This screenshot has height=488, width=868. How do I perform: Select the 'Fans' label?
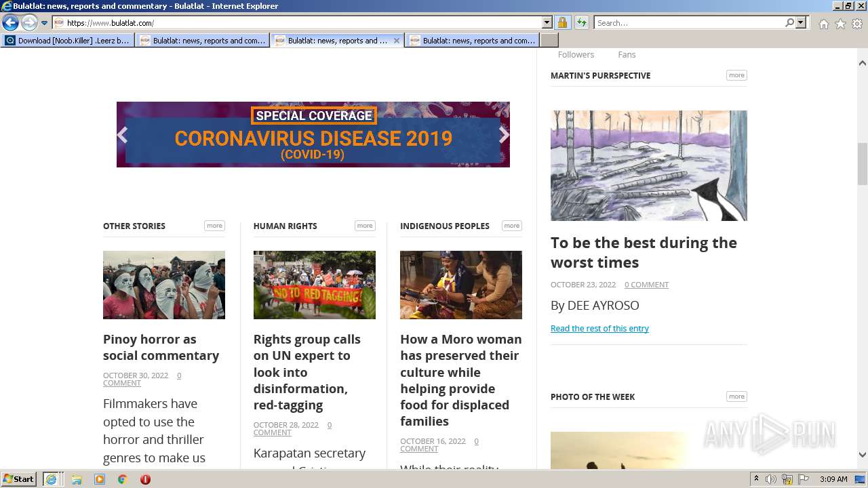627,55
